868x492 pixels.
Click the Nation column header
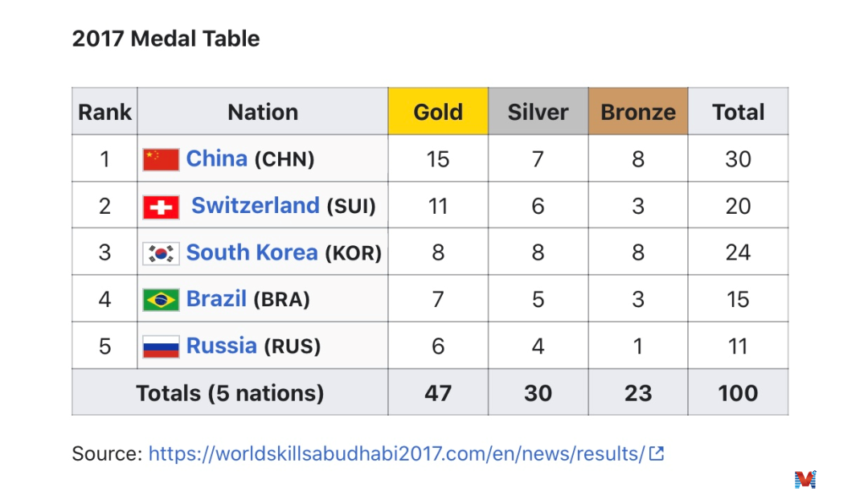pyautogui.click(x=263, y=112)
